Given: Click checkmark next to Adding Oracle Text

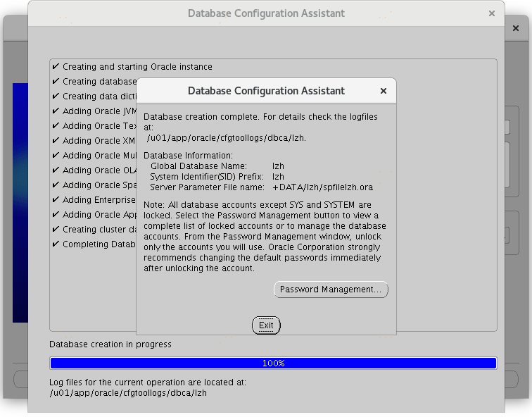Looking at the screenshot, I should (56, 126).
